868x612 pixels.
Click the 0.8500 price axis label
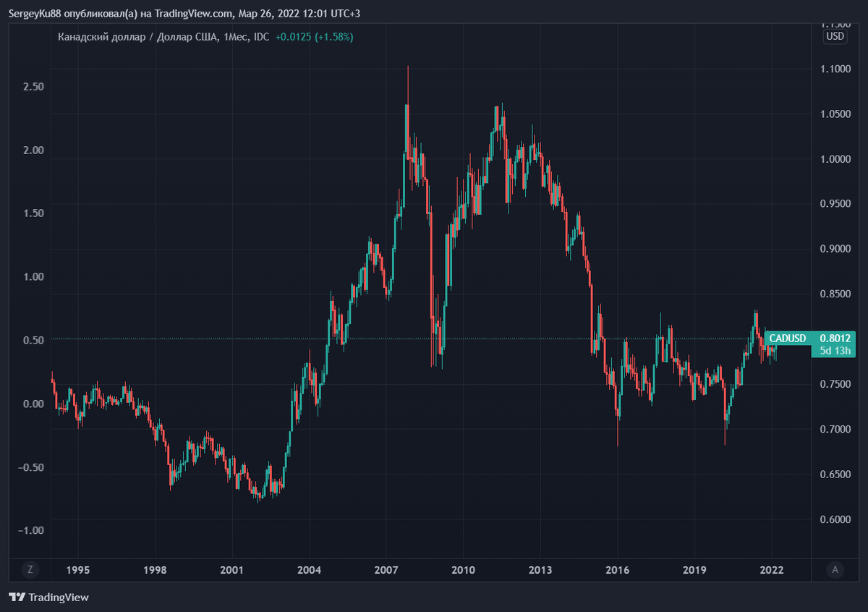coord(835,294)
